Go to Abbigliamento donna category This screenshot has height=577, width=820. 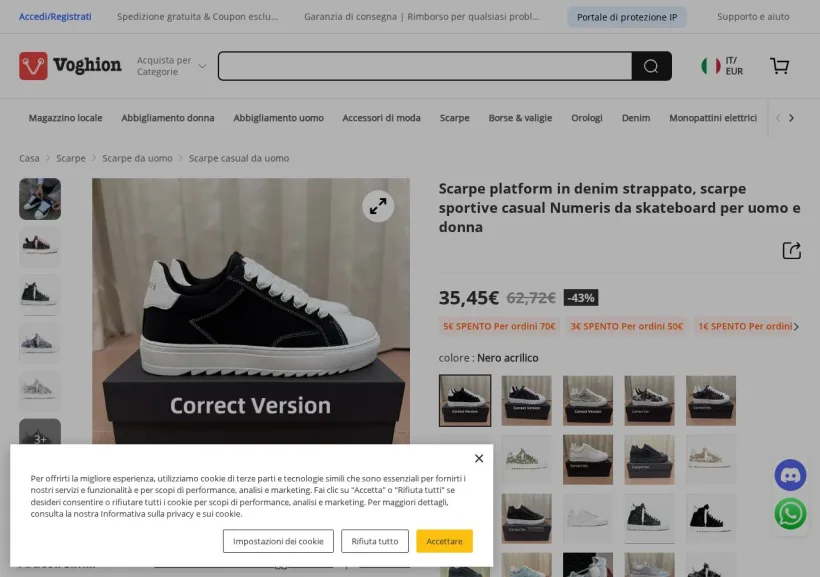click(x=168, y=118)
